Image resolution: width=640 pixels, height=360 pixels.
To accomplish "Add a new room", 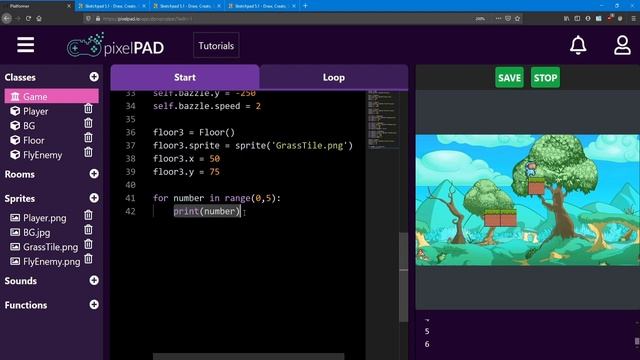I will click(94, 173).
